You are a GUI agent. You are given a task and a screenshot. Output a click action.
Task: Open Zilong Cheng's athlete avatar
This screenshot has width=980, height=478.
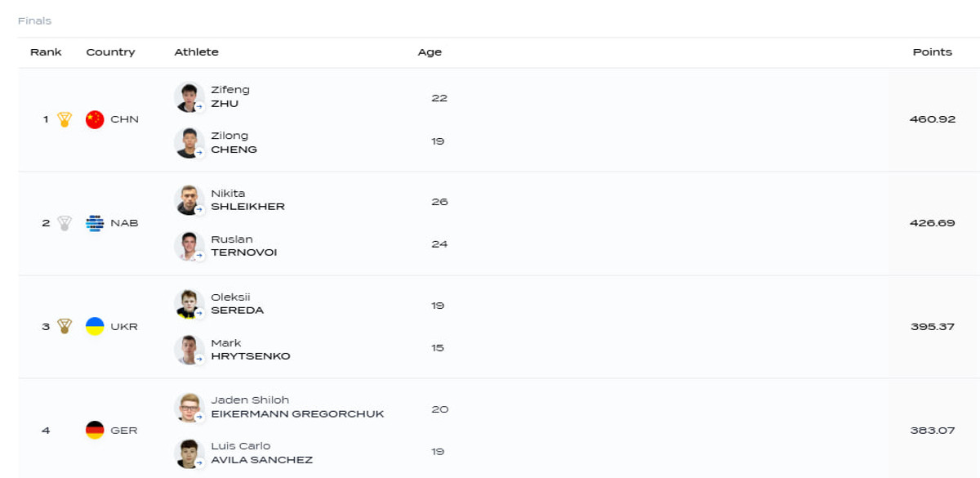[189, 143]
